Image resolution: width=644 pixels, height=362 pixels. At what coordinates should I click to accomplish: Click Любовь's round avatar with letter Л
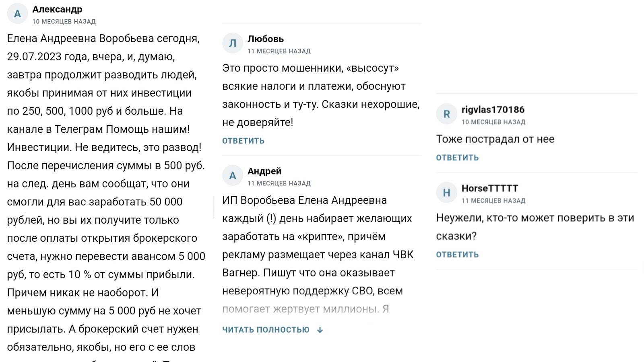pyautogui.click(x=233, y=43)
